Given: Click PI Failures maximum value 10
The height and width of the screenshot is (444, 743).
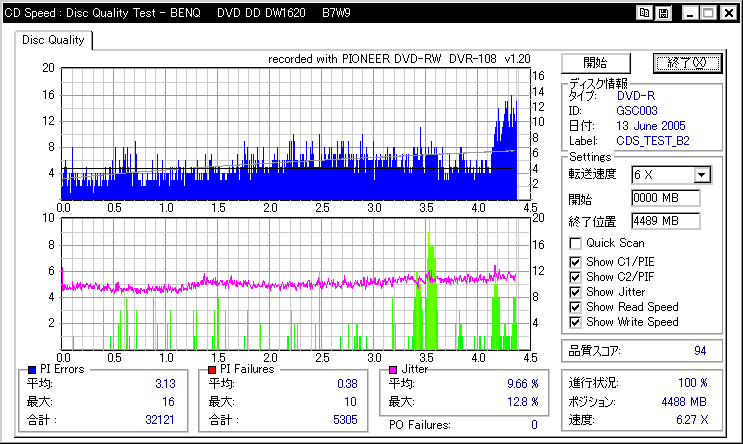Looking at the screenshot, I should click(x=350, y=402).
